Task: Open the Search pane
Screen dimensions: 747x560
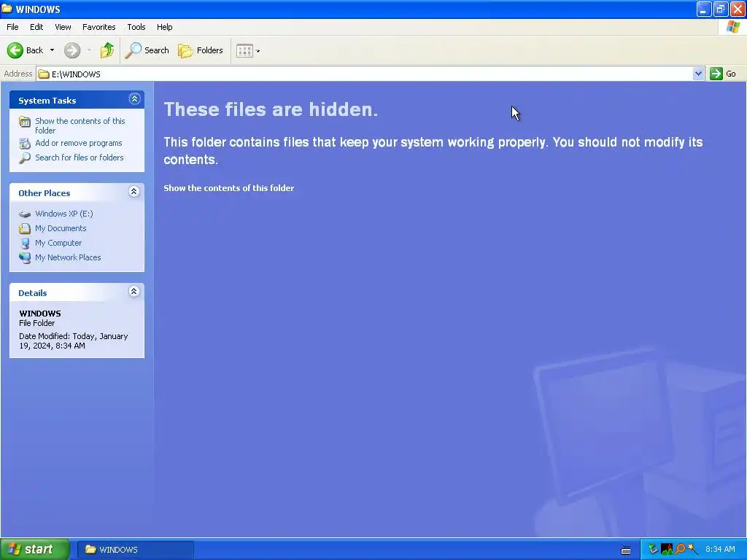Action: 147,50
